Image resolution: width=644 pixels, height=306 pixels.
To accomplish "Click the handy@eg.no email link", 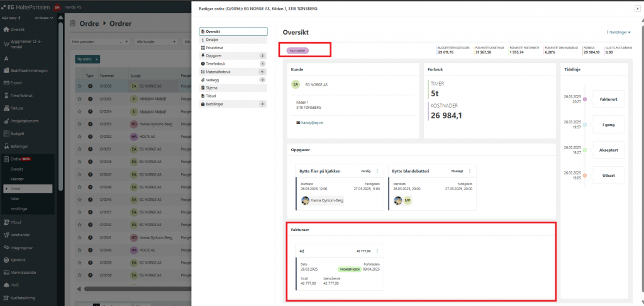I will (313, 123).
